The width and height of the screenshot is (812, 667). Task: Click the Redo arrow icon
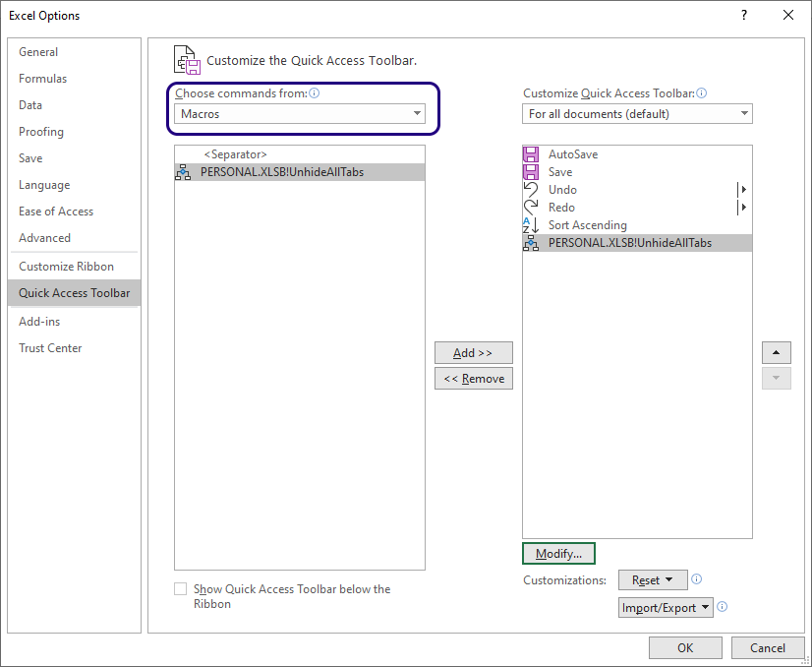(531, 208)
